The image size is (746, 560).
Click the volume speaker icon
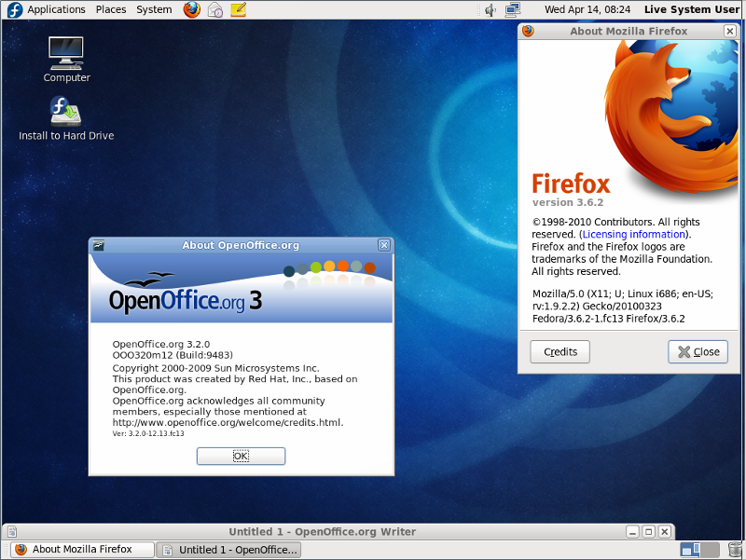pos(490,10)
